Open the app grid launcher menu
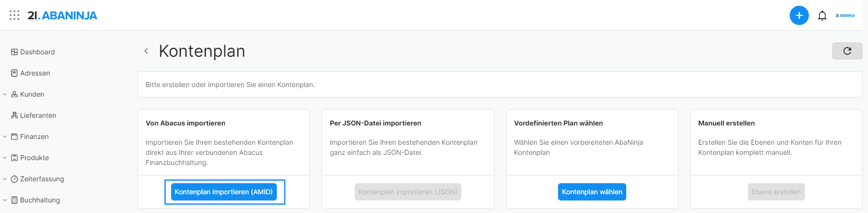The width and height of the screenshot is (868, 213). tap(14, 15)
